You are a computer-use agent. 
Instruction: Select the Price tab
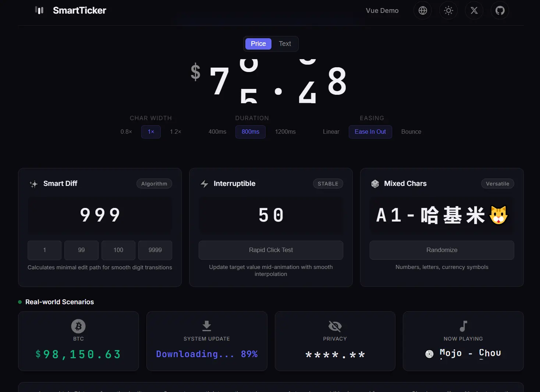[258, 44]
